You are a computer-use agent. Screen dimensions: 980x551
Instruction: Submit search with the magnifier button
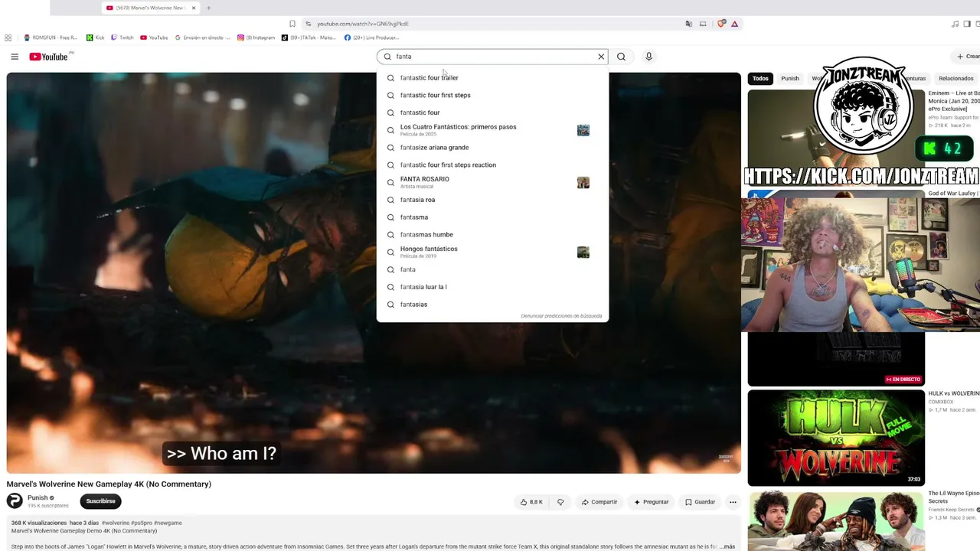pyautogui.click(x=621, y=57)
